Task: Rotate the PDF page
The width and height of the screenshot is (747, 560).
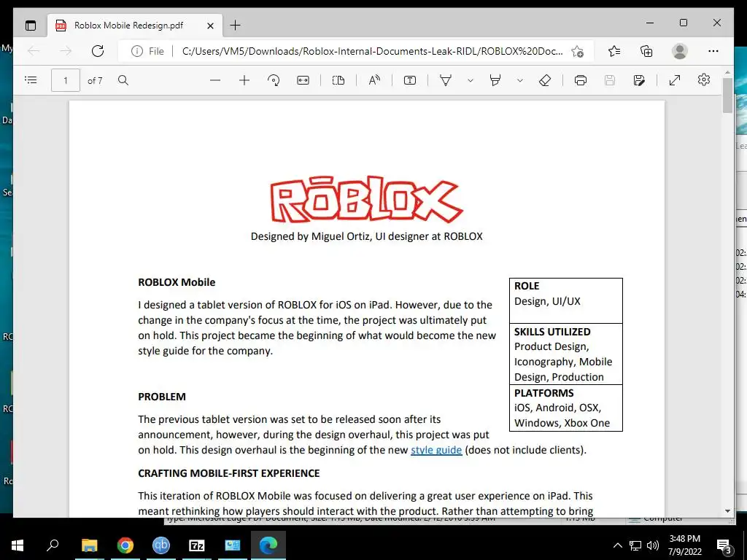Action: (274, 80)
